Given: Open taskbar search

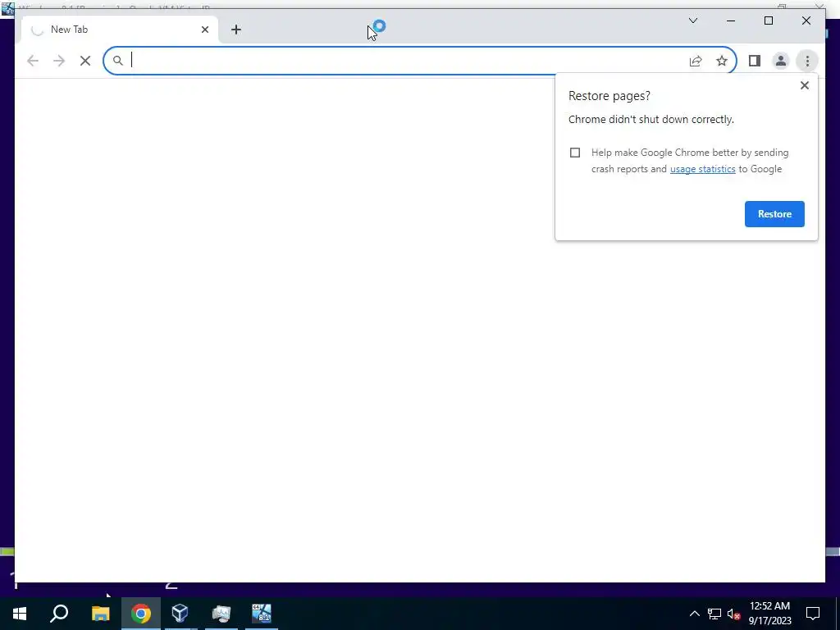Looking at the screenshot, I should click(59, 614).
